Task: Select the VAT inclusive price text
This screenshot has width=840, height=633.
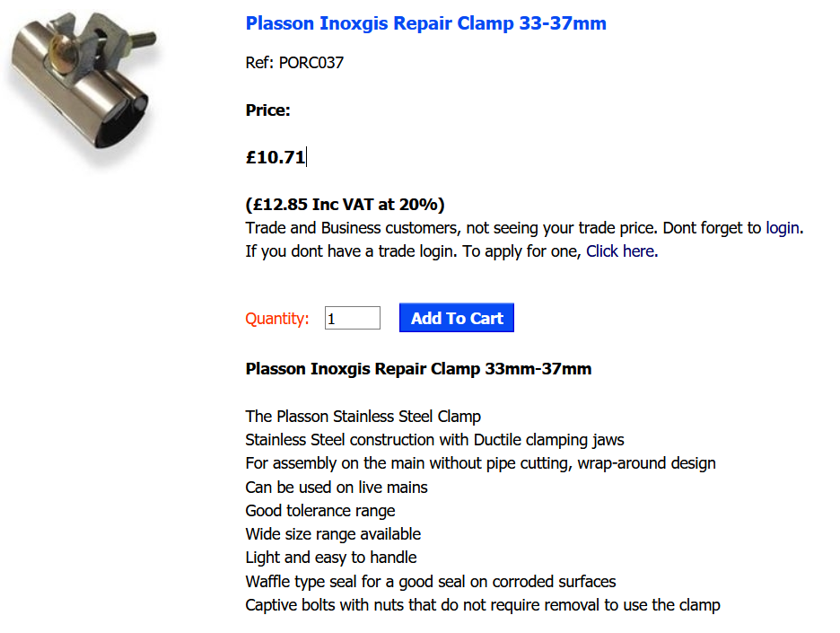Action: click(345, 204)
